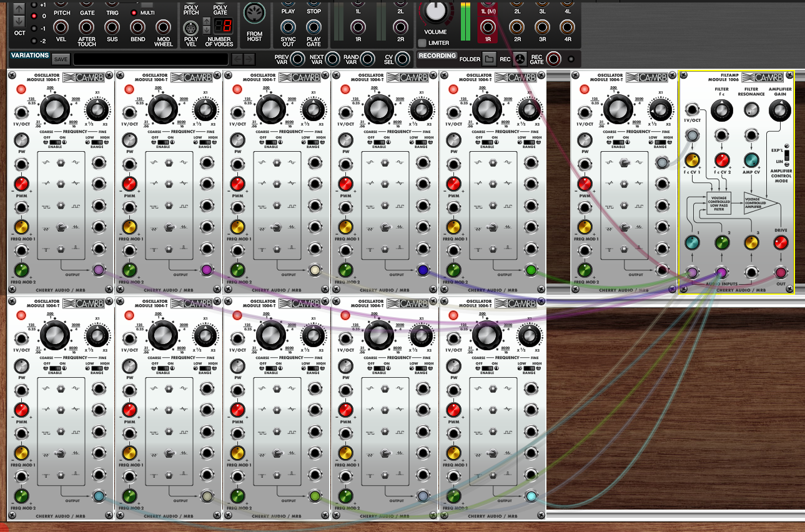The height and width of the screenshot is (532, 805).
Task: Click the POLY VEL multi-pin jack
Action: coord(190,28)
